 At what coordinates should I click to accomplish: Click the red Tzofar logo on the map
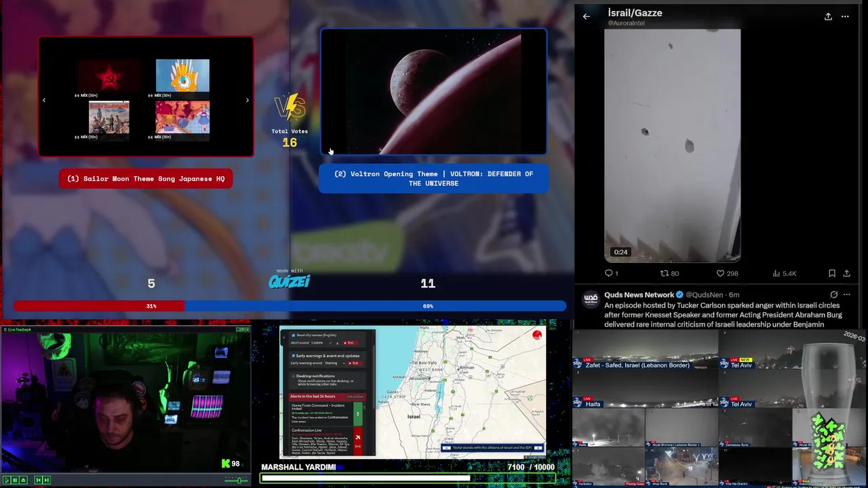[537, 335]
